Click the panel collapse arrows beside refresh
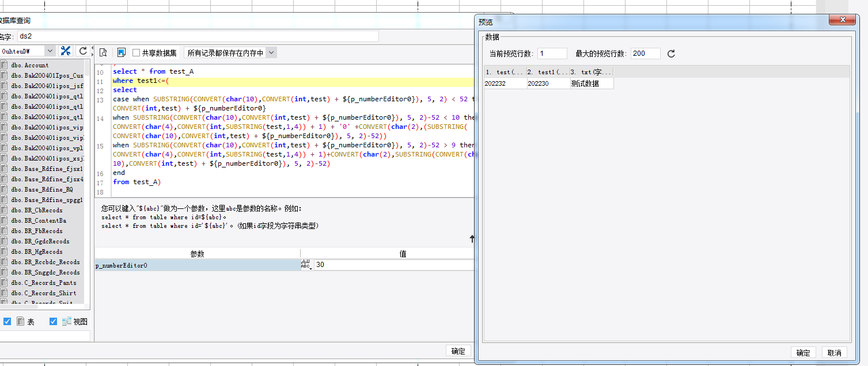The image size is (868, 366). click(92, 51)
